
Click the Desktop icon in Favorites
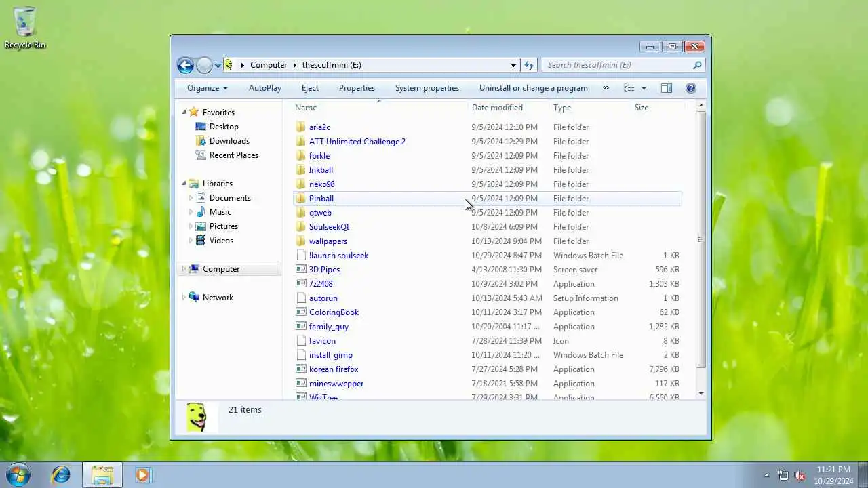[201, 127]
